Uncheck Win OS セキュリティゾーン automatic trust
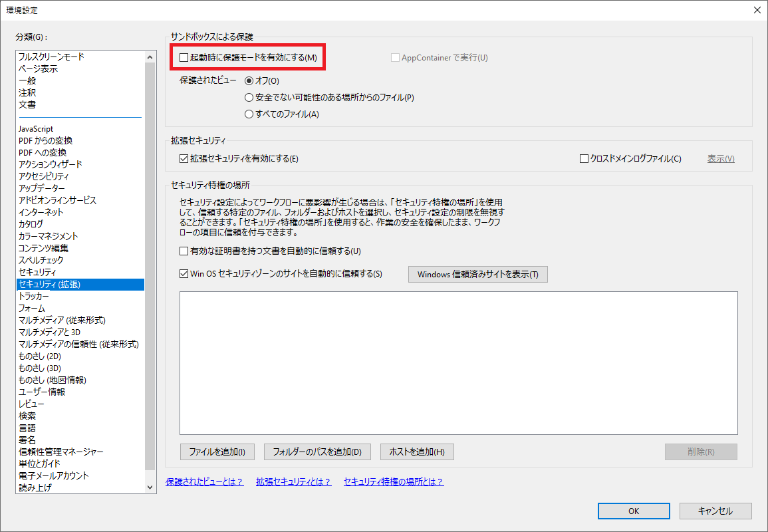 (184, 274)
